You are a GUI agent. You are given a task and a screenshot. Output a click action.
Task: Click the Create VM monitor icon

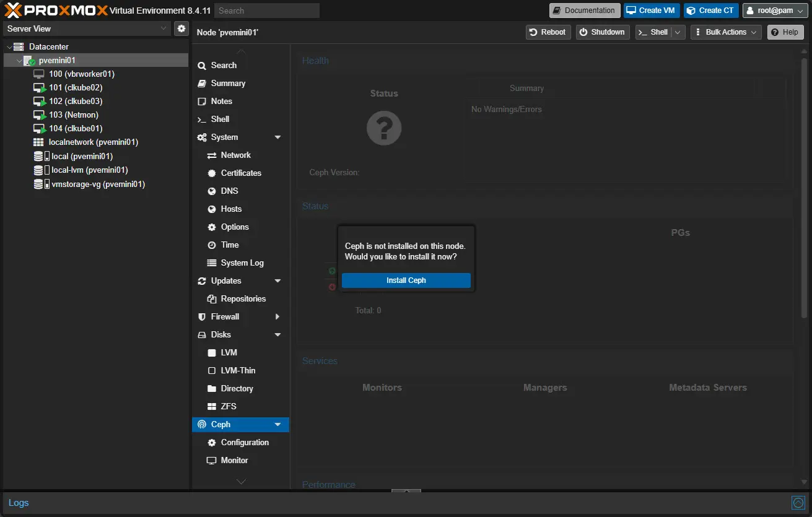[x=631, y=11]
